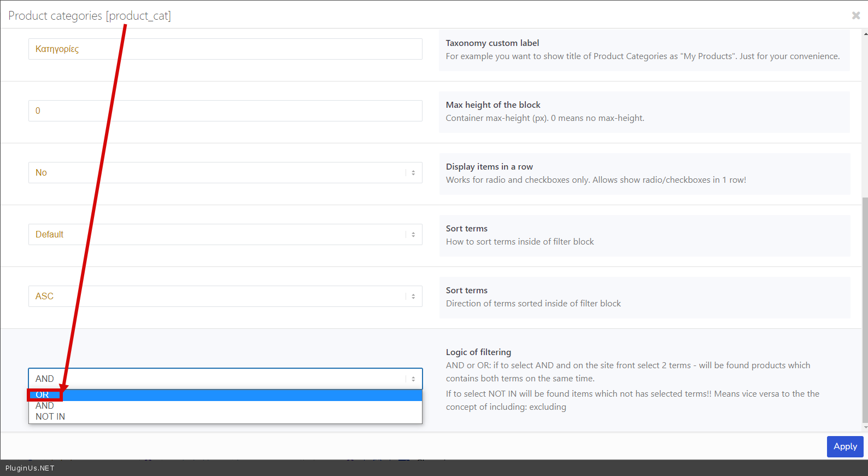Click the PluginUs.NET label in footer

tap(30, 468)
